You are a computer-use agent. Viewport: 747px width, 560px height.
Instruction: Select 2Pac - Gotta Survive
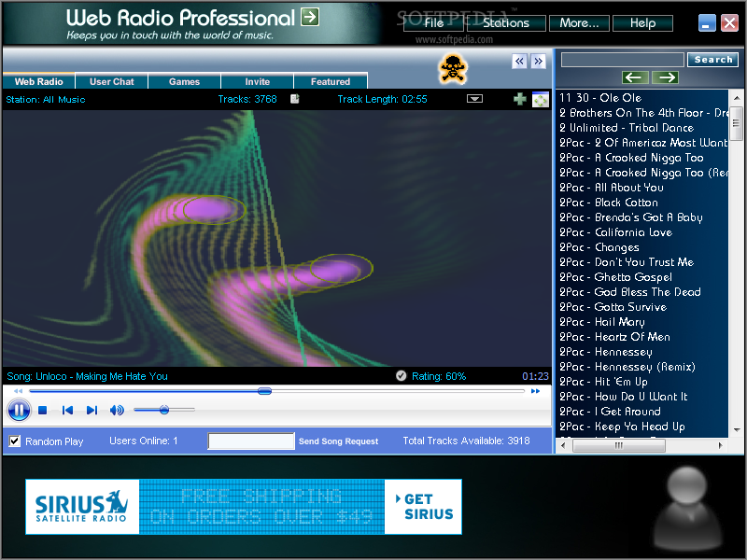pos(613,307)
